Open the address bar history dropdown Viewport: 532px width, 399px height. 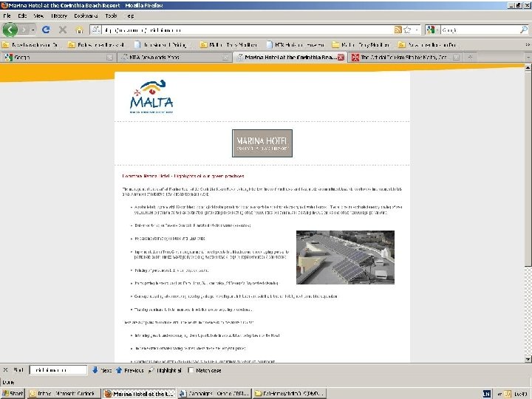pyautogui.click(x=417, y=30)
